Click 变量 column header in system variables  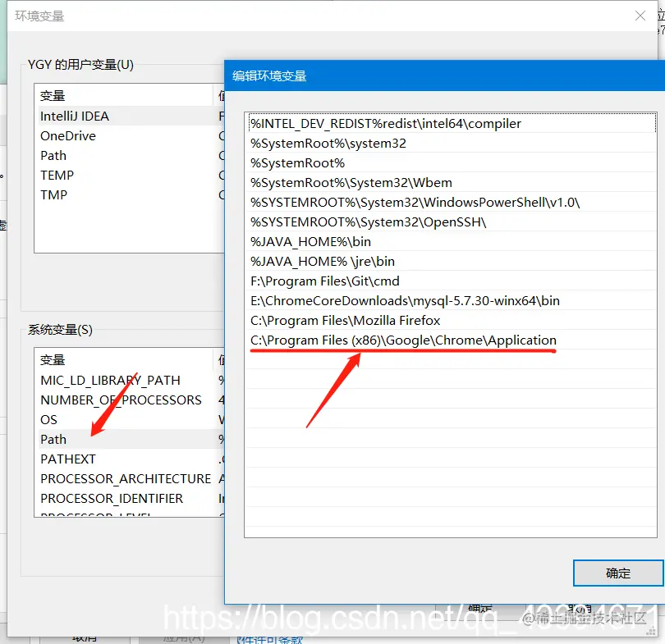tap(125, 359)
